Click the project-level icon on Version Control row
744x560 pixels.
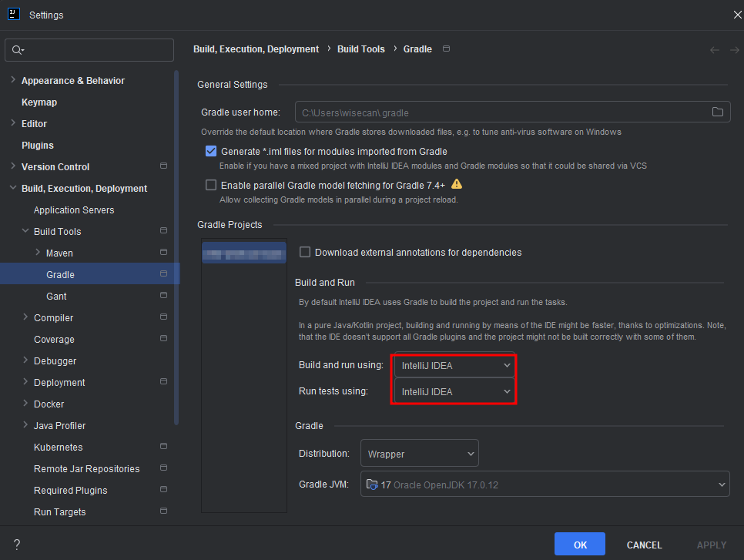pos(164,166)
